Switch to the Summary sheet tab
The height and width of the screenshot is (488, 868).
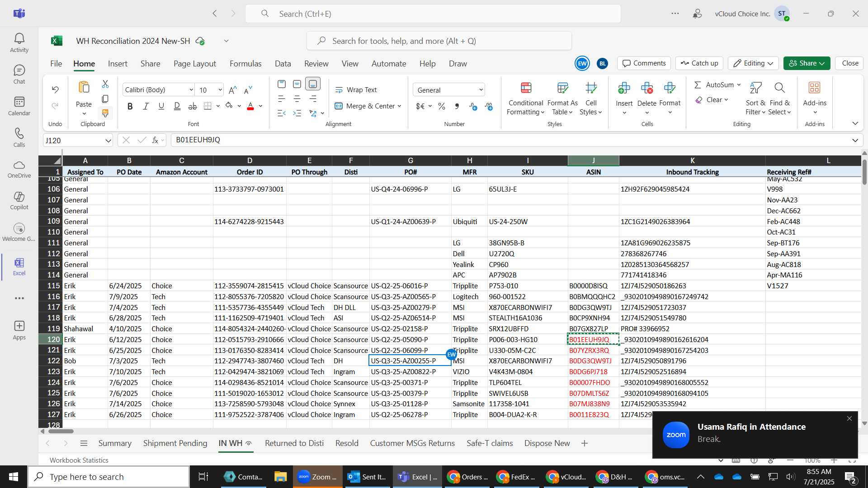click(x=115, y=443)
